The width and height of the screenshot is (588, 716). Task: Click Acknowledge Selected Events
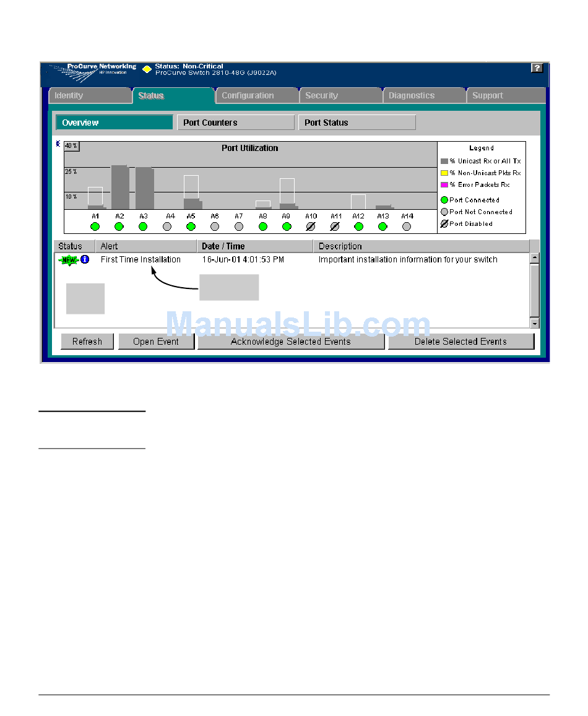coord(291,342)
